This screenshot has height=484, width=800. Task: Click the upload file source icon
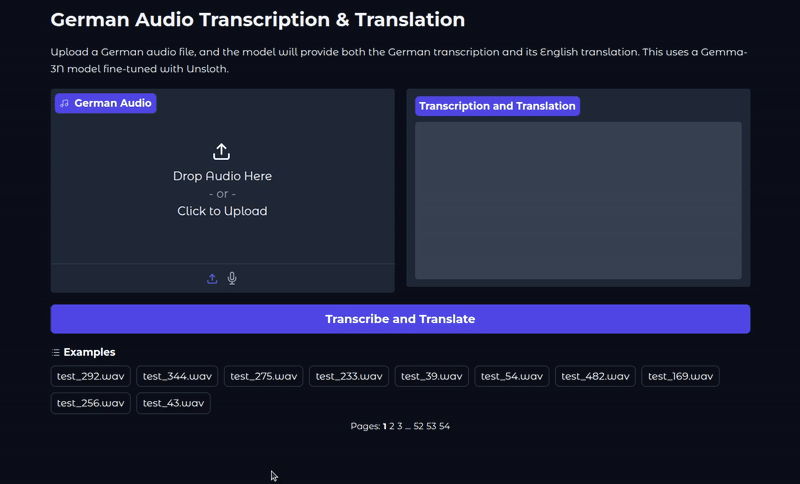[x=212, y=279]
